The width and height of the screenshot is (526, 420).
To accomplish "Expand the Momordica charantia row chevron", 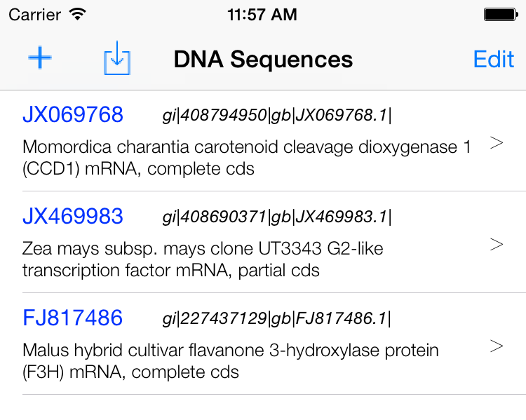I will tap(497, 143).
